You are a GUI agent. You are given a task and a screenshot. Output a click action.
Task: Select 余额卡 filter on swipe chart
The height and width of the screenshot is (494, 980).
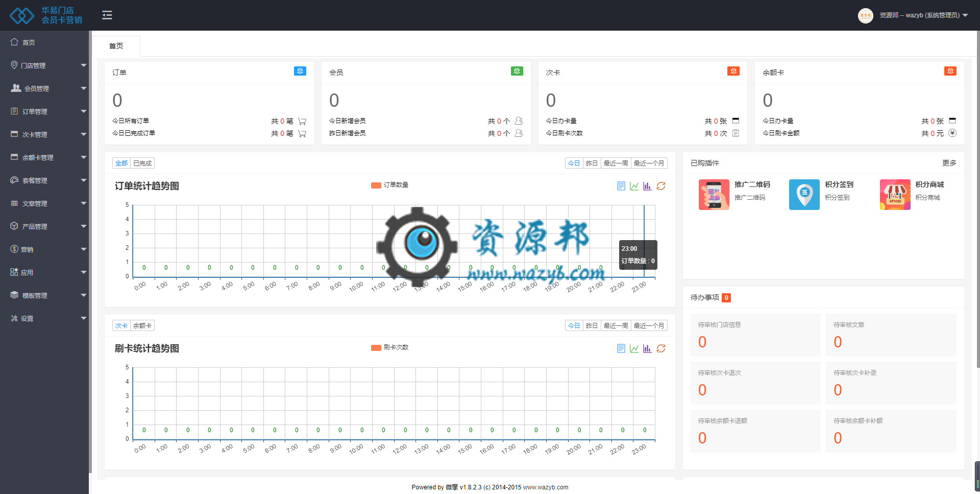(142, 326)
